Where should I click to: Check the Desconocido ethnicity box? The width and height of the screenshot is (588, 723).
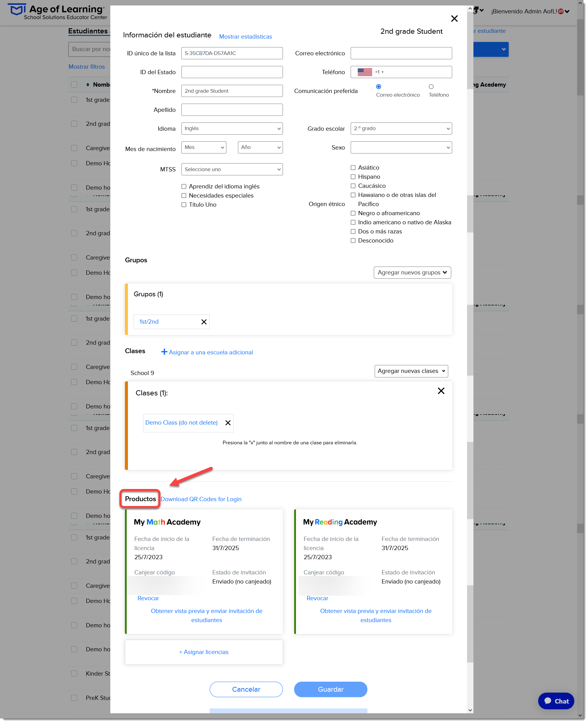pos(353,241)
